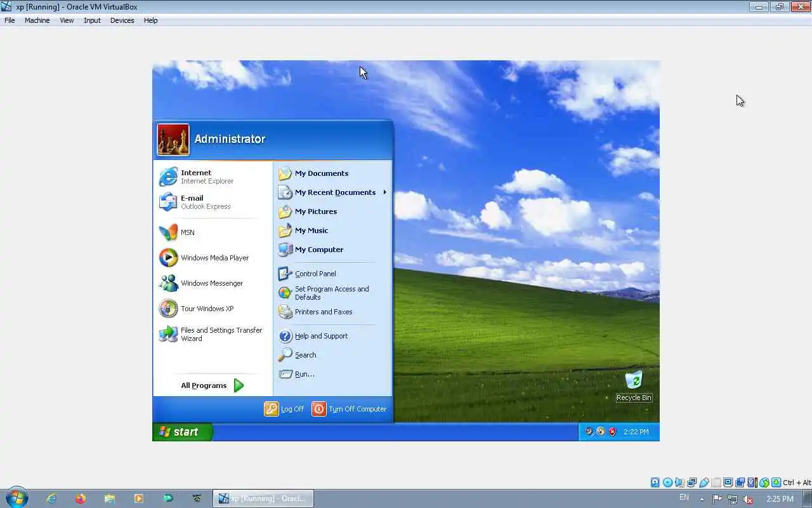The height and width of the screenshot is (508, 812).
Task: Click the host volume muted icon
Action: point(748,499)
